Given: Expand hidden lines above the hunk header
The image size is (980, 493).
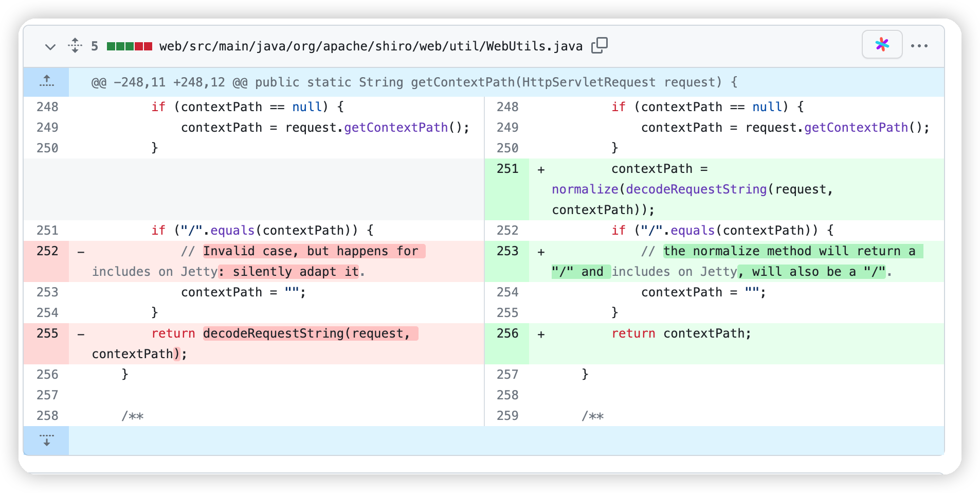Looking at the screenshot, I should [46, 81].
